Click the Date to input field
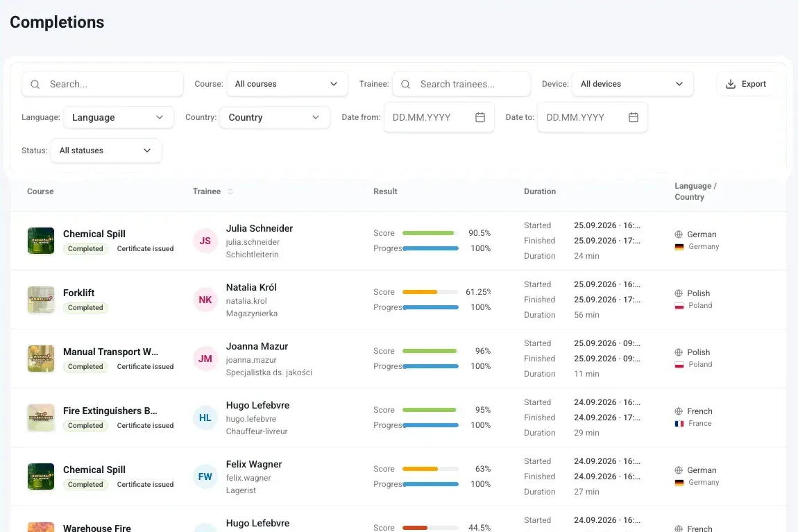798x532 pixels. tap(593, 117)
